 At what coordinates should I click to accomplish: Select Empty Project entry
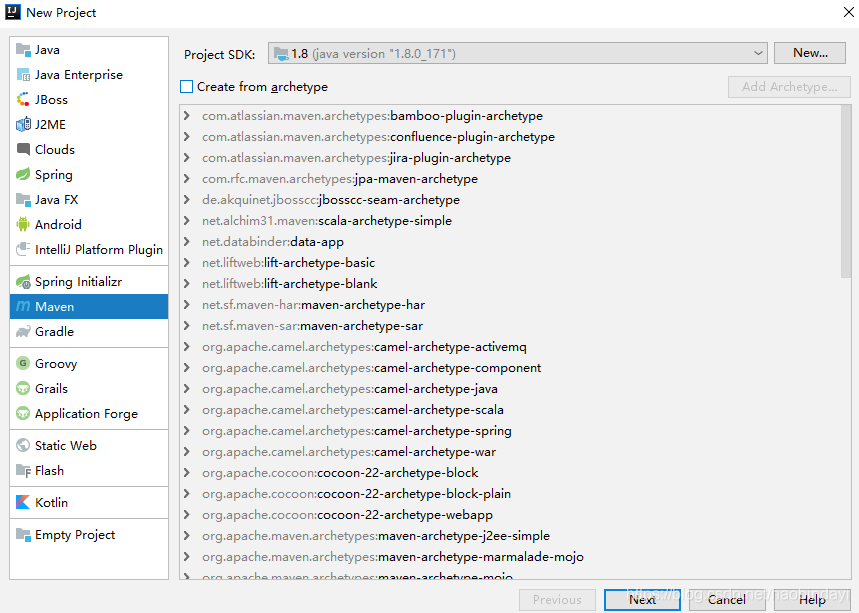(89, 535)
